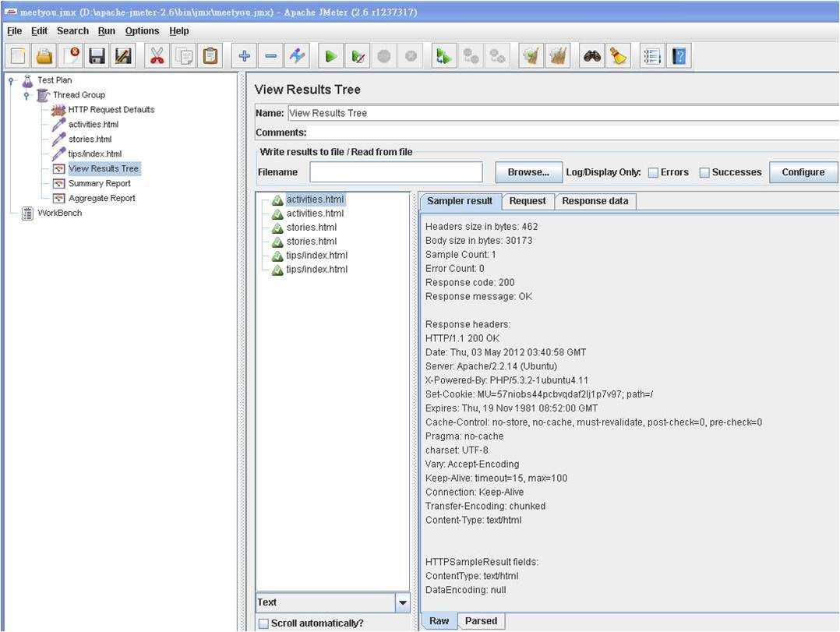Screen dimensions: 840x632
Task: Toggle the Successes checkbox
Action: pos(704,172)
